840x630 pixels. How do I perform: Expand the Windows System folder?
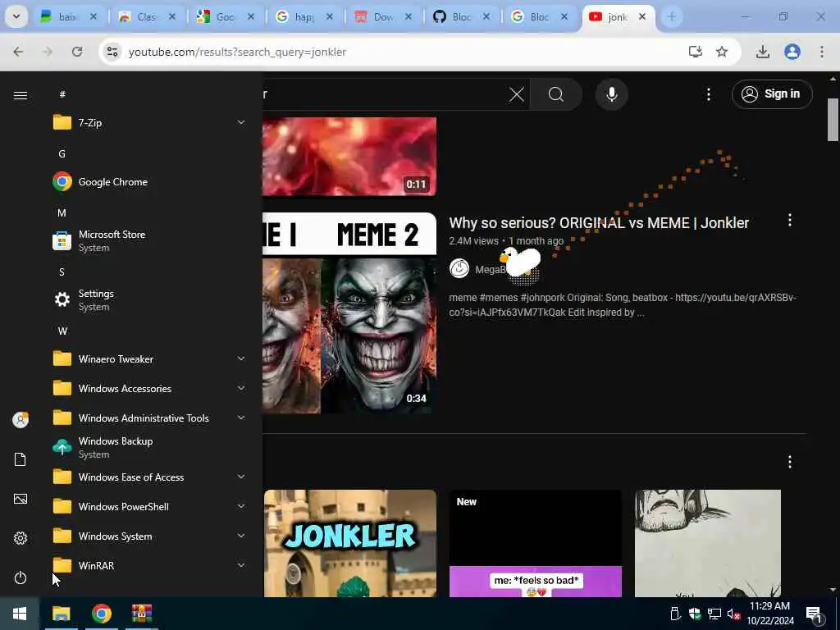click(x=149, y=536)
